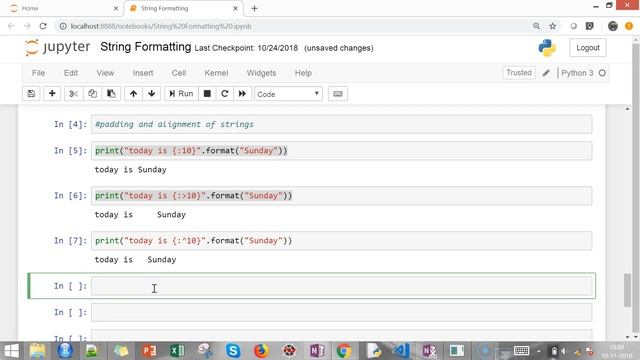Select cell In [5] code line

coord(341,151)
